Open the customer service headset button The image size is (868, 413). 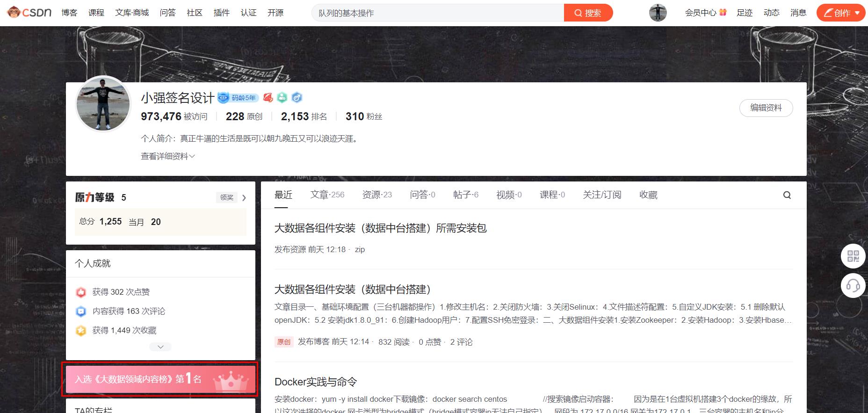tap(853, 285)
